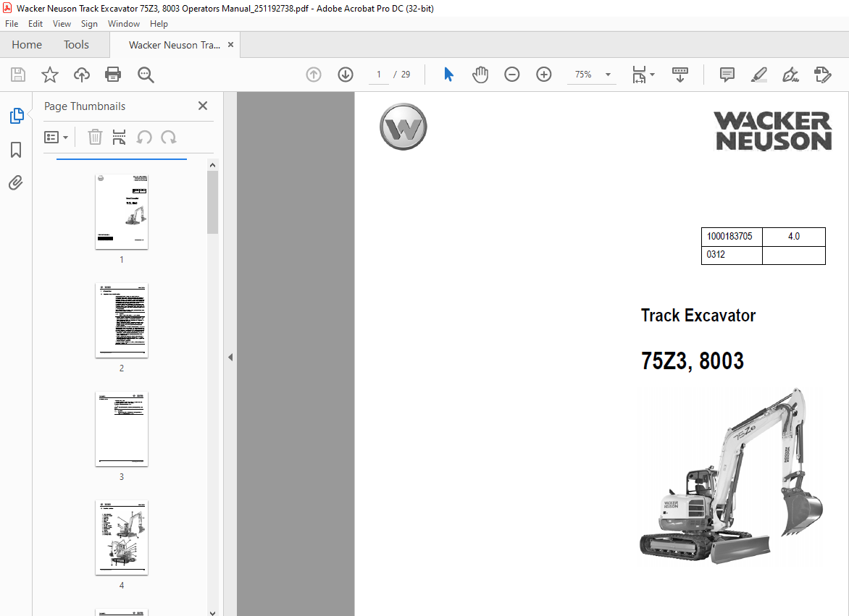This screenshot has height=616, width=849.
Task: Open the Window menu
Action: coord(123,24)
